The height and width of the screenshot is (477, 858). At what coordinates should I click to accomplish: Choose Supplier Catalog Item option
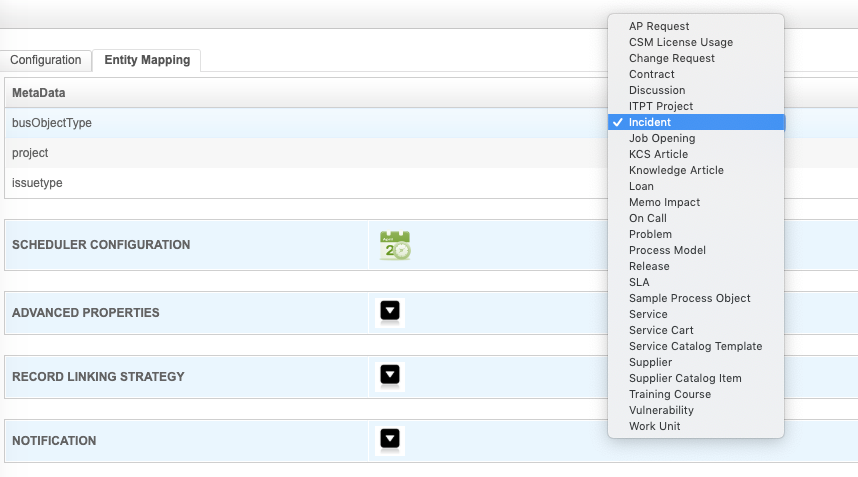[696, 378]
